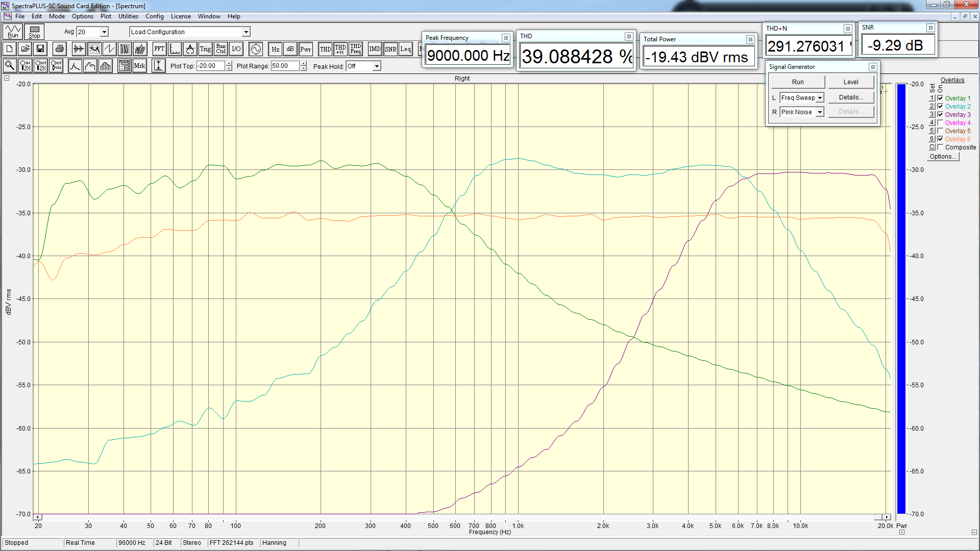The height and width of the screenshot is (551, 980).
Task: Open the Peak Hold dropdown
Action: click(377, 66)
